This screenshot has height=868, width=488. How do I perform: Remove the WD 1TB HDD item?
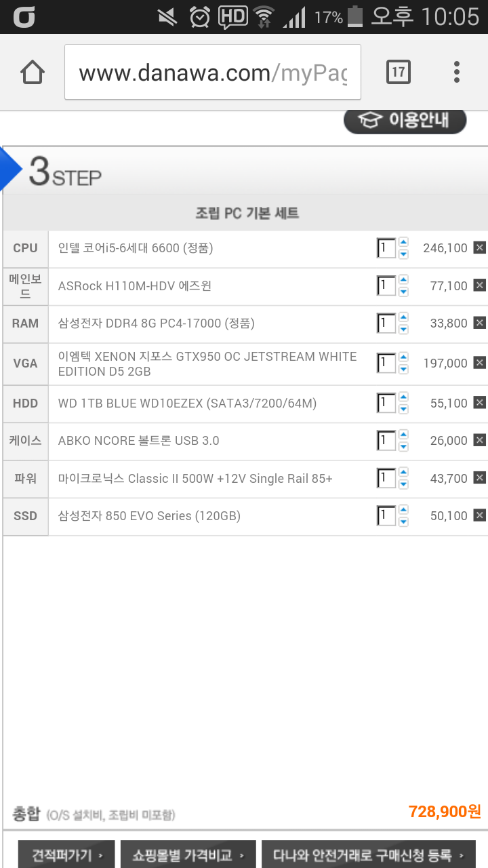point(480,403)
